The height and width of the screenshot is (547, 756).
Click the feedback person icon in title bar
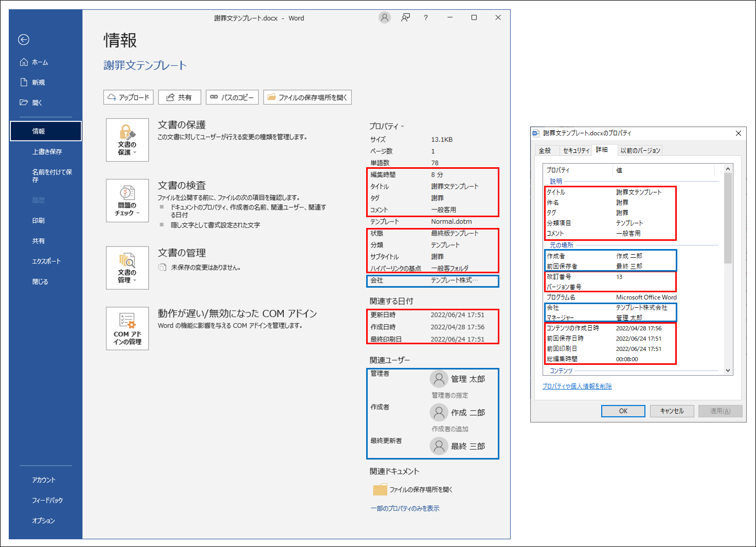[x=406, y=17]
